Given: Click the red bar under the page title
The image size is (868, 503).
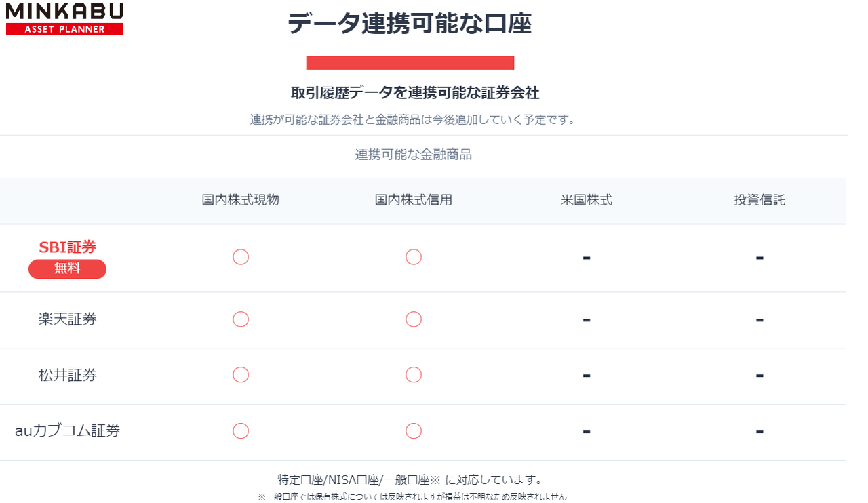Looking at the screenshot, I should [410, 63].
